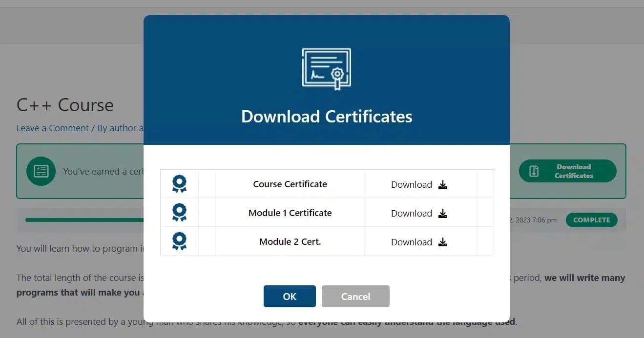Click the Download text for Course Certificate
Image resolution: width=644 pixels, height=338 pixels.
(x=412, y=184)
